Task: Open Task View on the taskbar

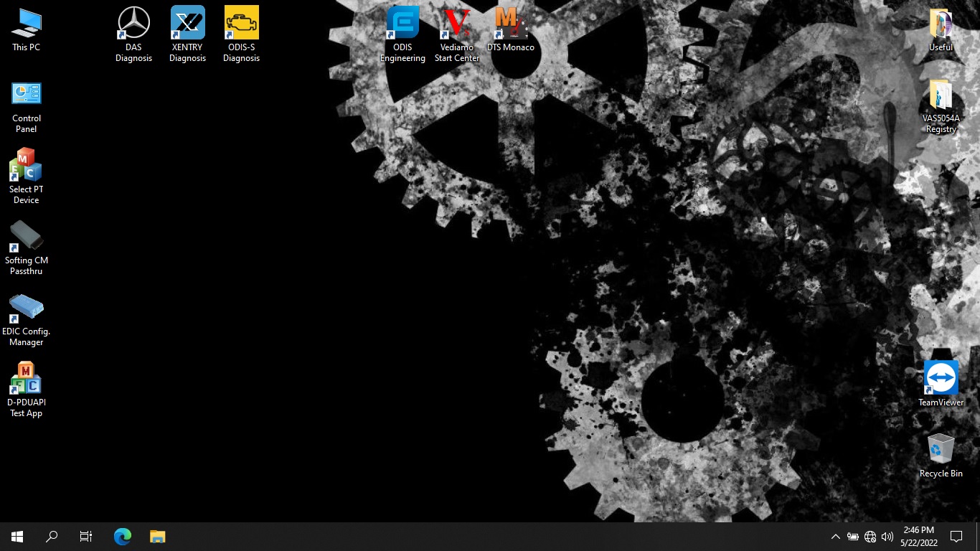Action: [86, 537]
